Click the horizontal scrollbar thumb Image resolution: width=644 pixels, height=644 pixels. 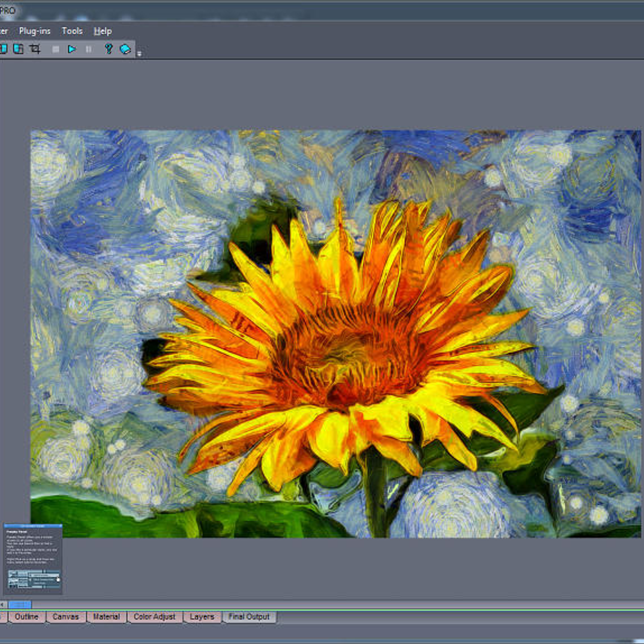click(20, 605)
